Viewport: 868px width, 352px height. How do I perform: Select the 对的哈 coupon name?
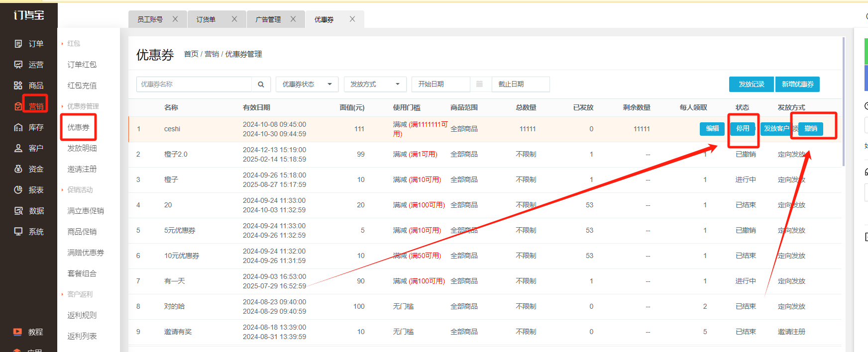pyautogui.click(x=174, y=307)
